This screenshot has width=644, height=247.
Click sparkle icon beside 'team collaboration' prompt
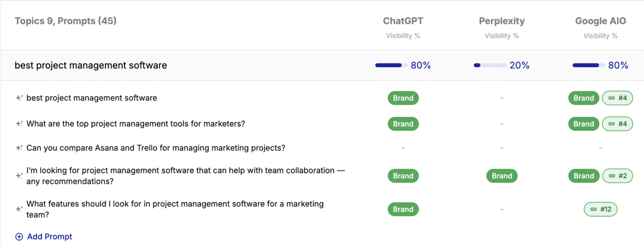coord(19,176)
